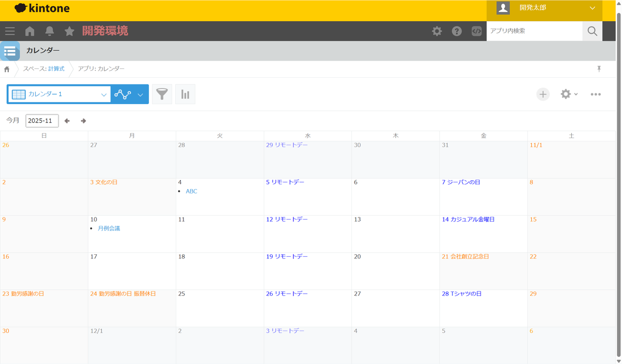Click the 水 weekday column header
The image size is (622, 364).
click(x=308, y=136)
